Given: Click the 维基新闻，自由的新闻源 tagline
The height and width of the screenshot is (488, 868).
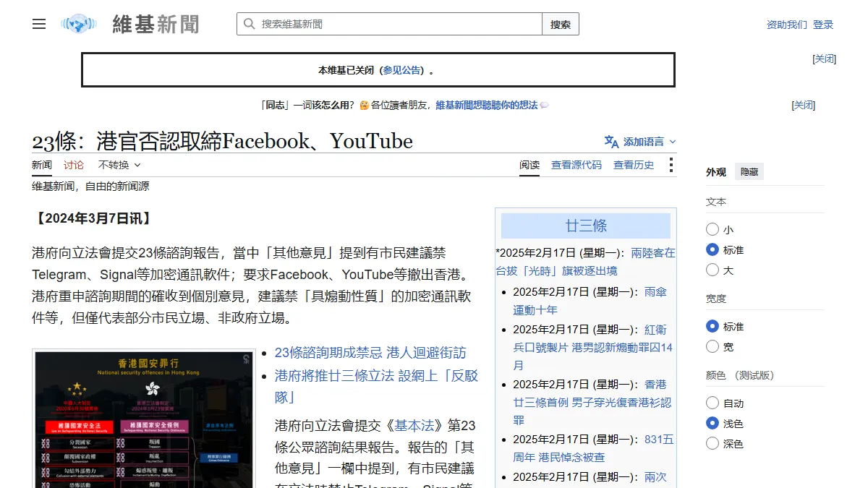Looking at the screenshot, I should pyautogui.click(x=90, y=187).
